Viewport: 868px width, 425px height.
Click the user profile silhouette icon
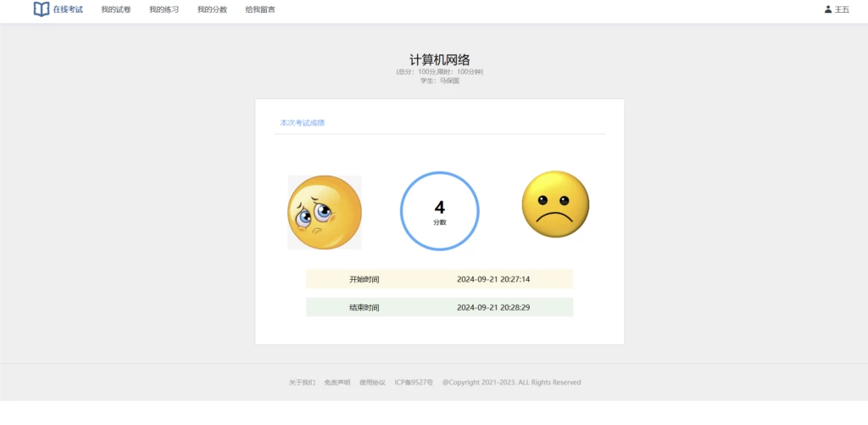point(828,9)
